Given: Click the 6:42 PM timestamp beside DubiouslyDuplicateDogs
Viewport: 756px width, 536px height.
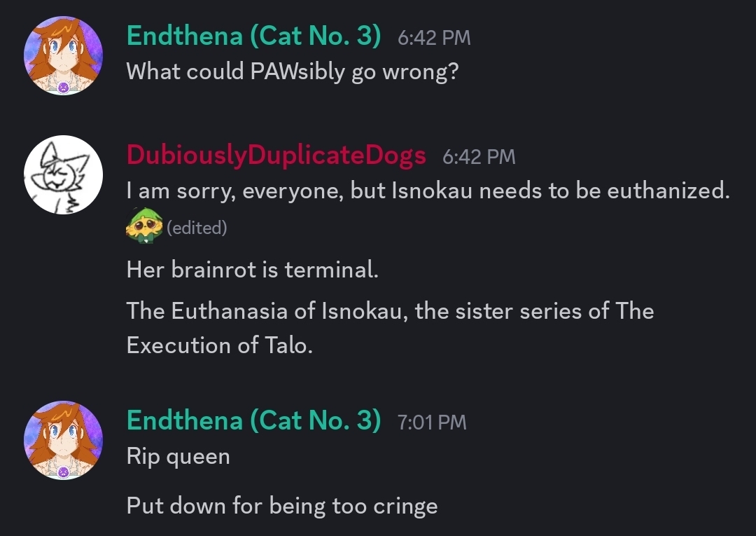Looking at the screenshot, I should [479, 156].
